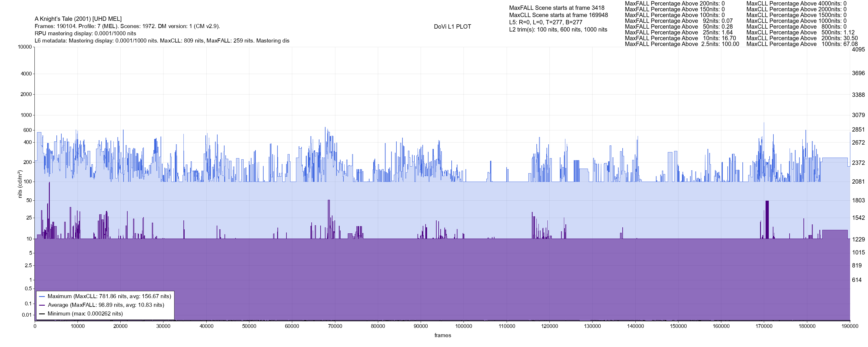Viewport: 868px width, 347px height.
Task: Select the Maximum MaxCLL legend entry text
Action: (x=109, y=296)
